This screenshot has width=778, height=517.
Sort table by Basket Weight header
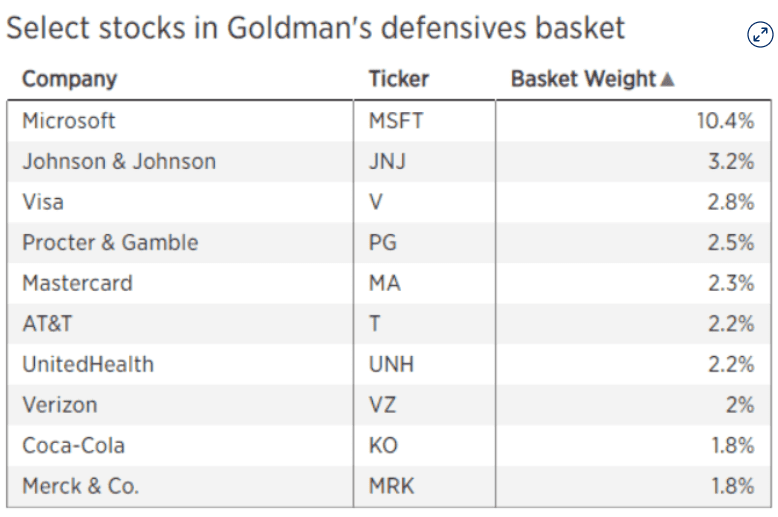(x=584, y=79)
